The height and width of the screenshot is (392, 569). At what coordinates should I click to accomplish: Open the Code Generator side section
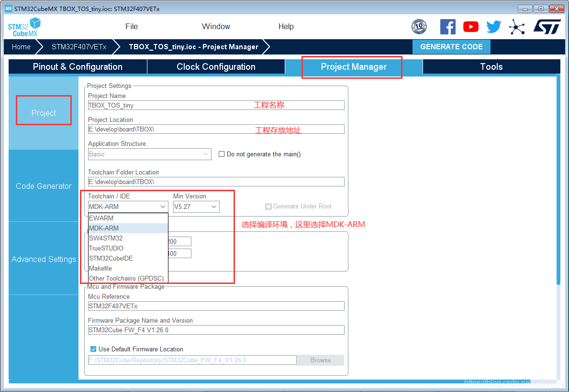pos(44,186)
